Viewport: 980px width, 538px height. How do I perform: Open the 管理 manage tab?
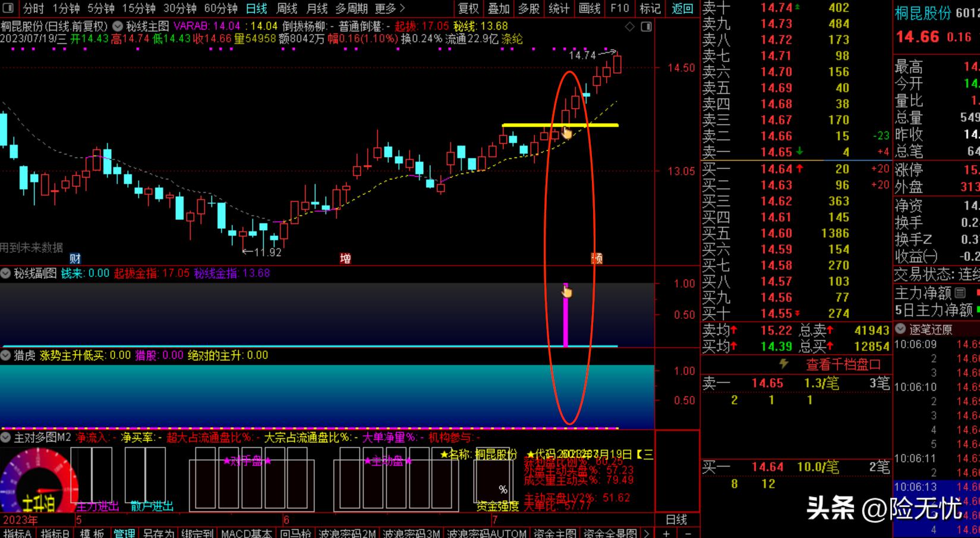tap(124, 533)
